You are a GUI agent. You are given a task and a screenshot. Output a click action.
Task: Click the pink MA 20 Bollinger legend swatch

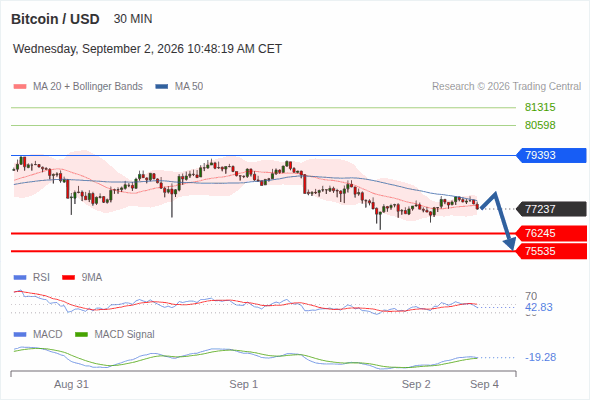pyautogui.click(x=20, y=87)
